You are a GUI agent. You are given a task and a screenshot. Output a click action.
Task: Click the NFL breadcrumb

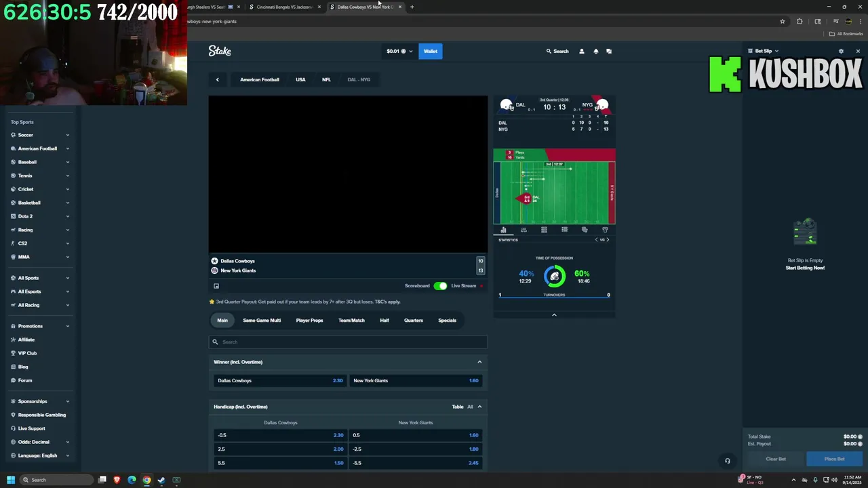[326, 79]
